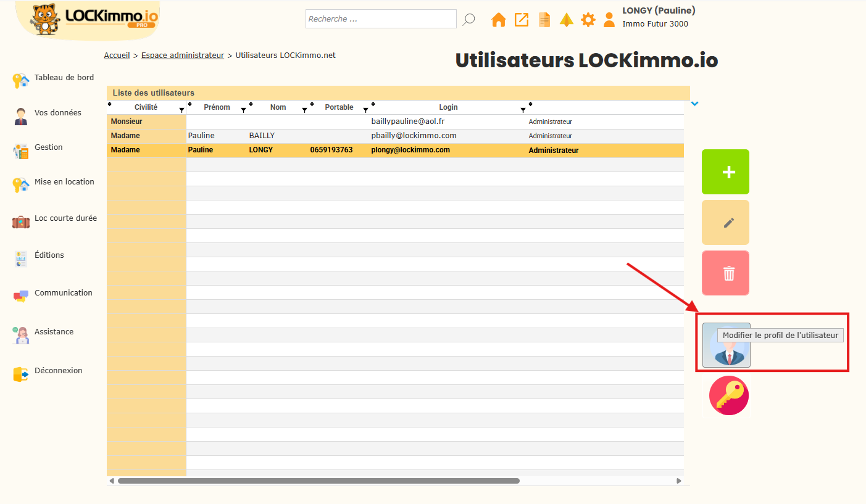This screenshot has width=866, height=504.
Task: Open Communication menu
Action: click(x=64, y=293)
